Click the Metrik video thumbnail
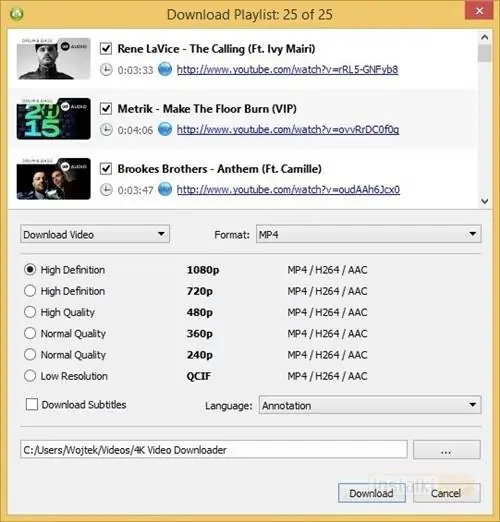The image size is (500, 522). tap(54, 119)
